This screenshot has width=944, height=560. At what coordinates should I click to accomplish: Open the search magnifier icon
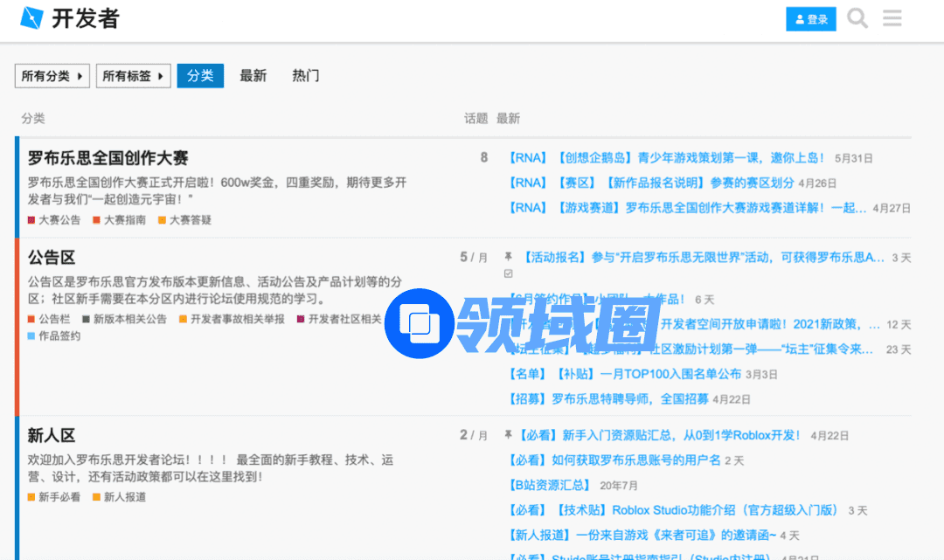[857, 18]
